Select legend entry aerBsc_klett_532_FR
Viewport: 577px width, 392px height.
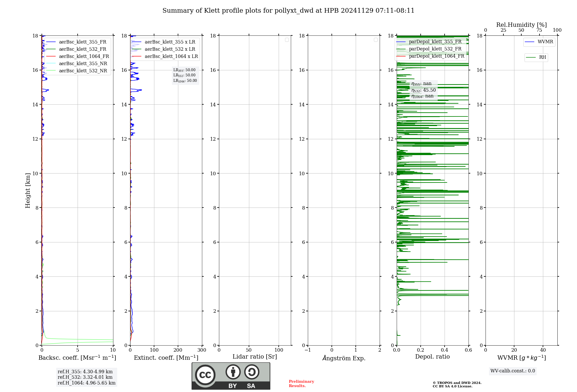pos(77,49)
